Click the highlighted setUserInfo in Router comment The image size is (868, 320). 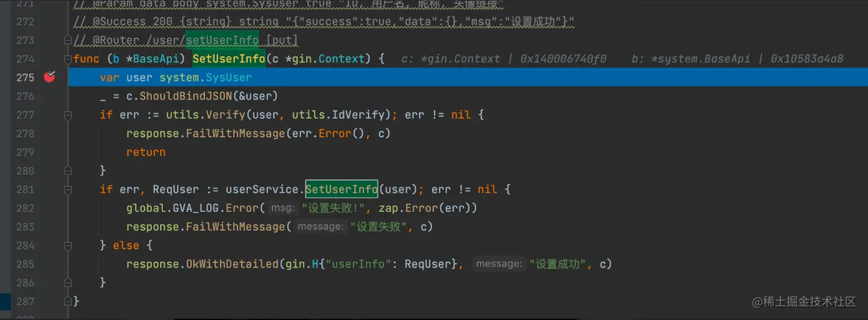point(222,40)
